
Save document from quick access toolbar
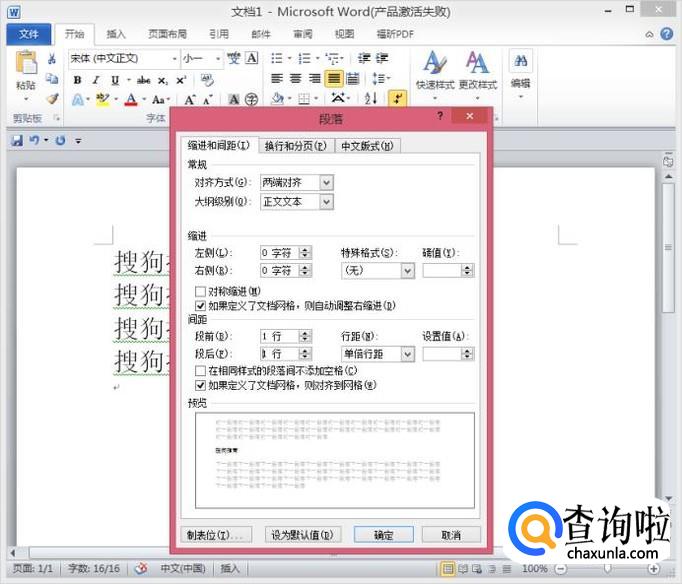click(x=17, y=140)
